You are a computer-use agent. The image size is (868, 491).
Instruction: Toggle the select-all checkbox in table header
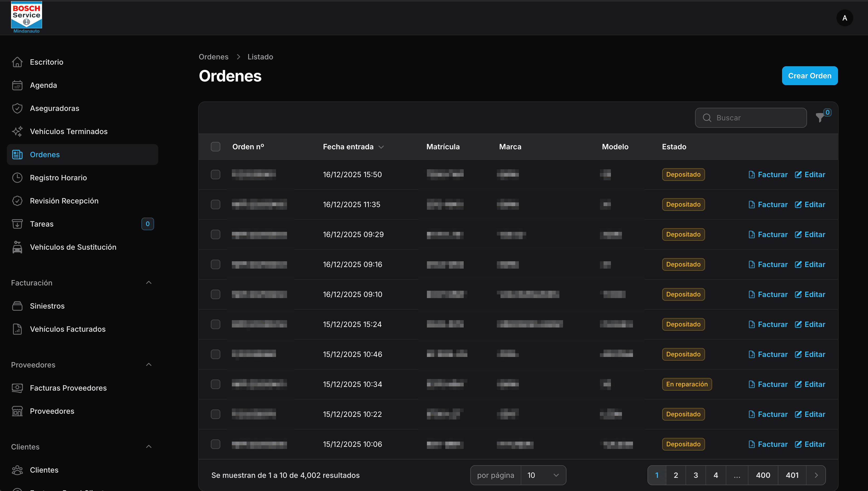click(216, 147)
